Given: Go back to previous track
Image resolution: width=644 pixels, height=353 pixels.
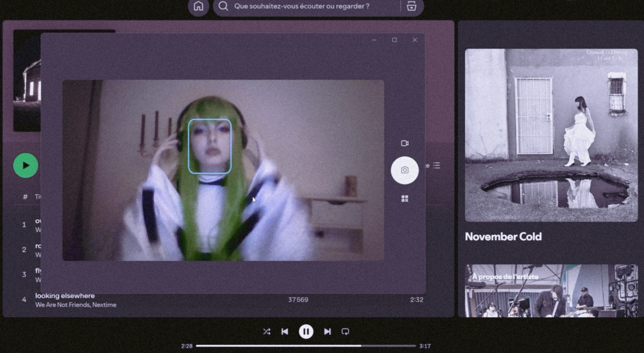Looking at the screenshot, I should (285, 331).
